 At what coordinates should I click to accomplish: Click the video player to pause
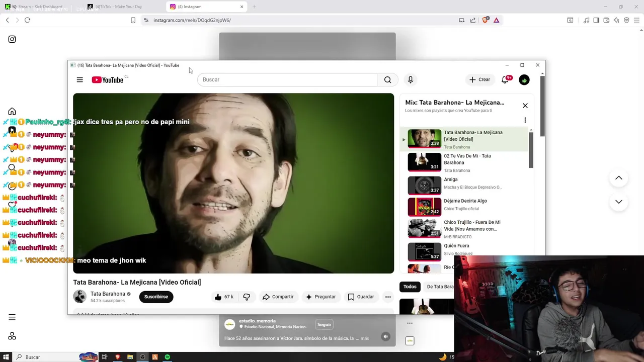point(233,183)
